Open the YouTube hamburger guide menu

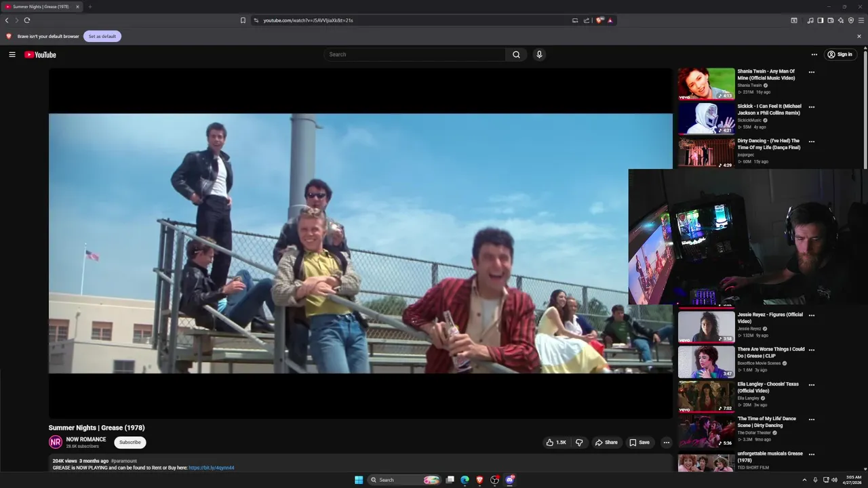coord(12,54)
